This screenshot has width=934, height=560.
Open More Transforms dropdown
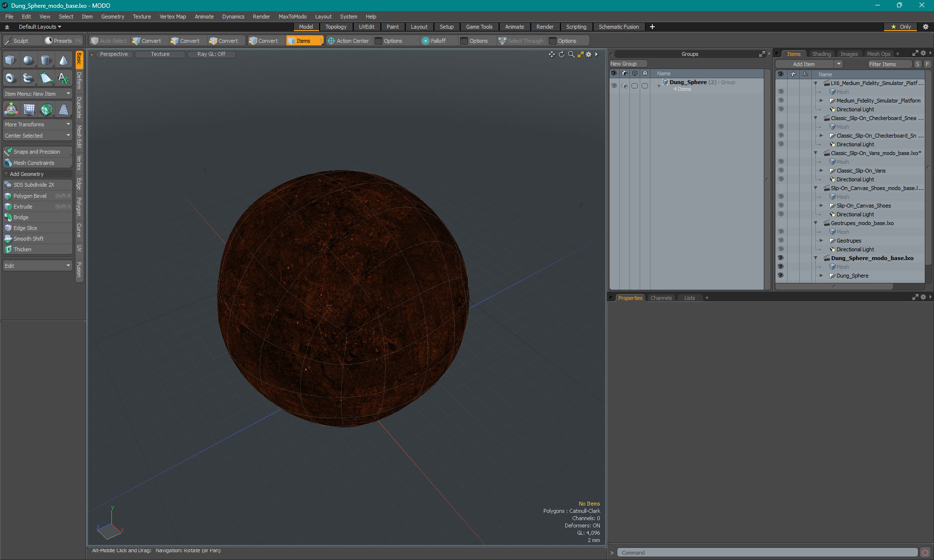click(x=37, y=124)
